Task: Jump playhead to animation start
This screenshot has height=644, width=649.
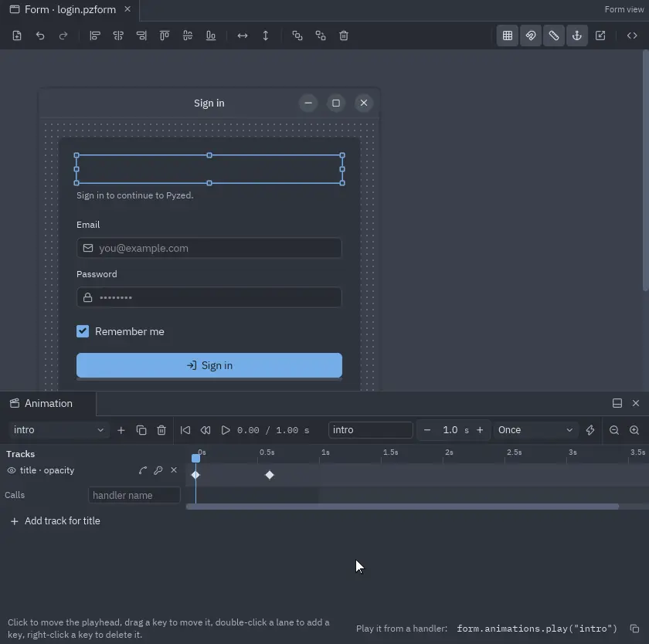Action: coord(185,430)
